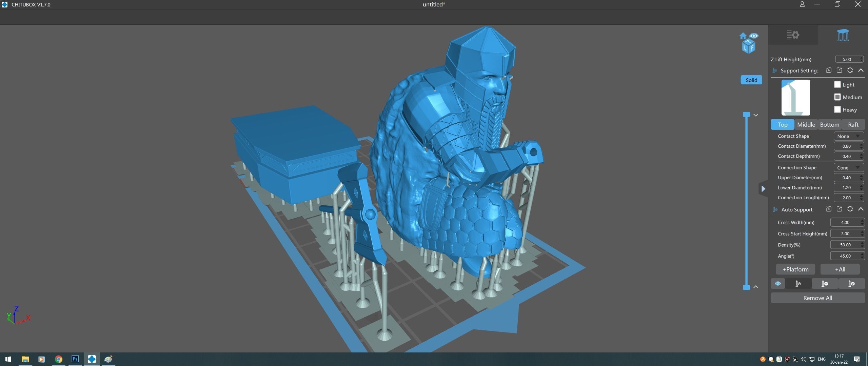Open Connection Shape dropdown
Screen dimensions: 868x366
click(x=848, y=168)
